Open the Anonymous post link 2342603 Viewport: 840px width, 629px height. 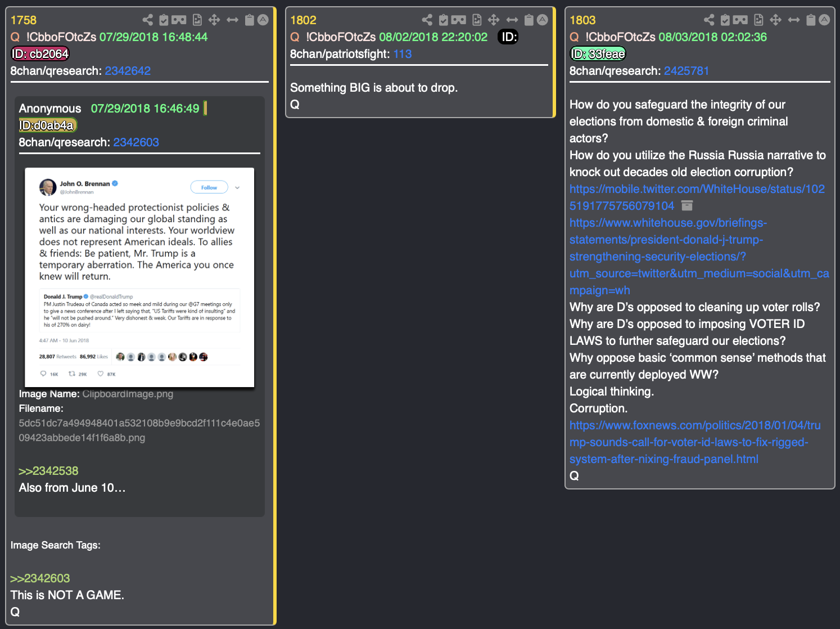[136, 142]
